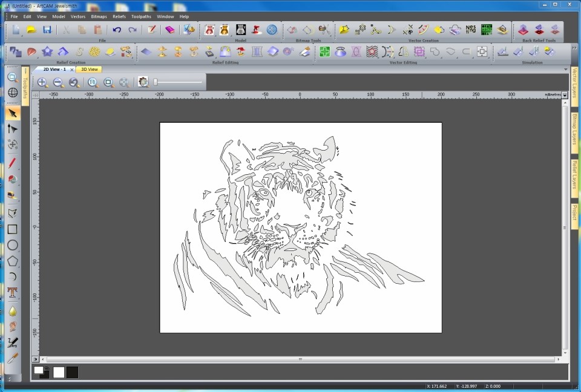Switch to the 3D View tab
581x392 pixels.
coord(90,70)
